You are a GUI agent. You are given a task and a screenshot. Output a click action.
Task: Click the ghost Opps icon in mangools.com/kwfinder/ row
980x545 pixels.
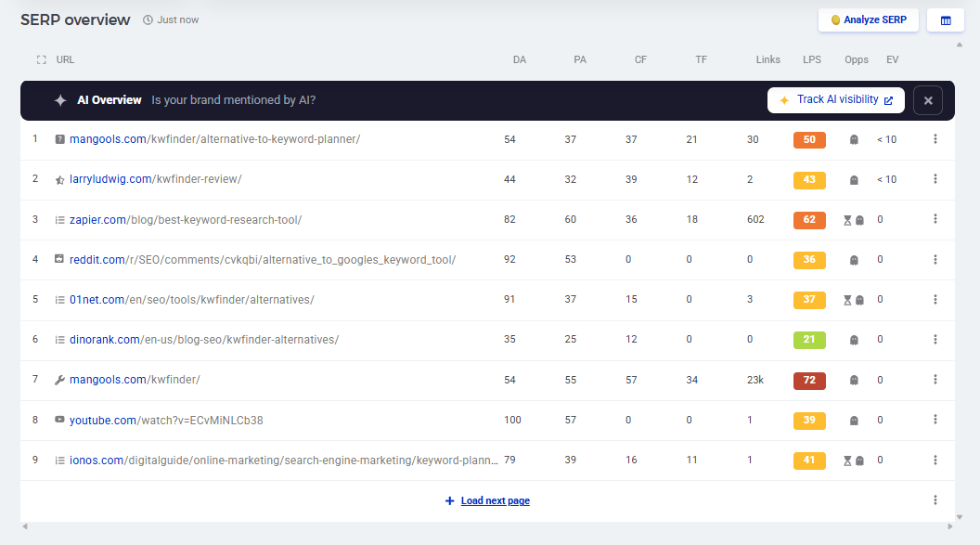[x=854, y=380]
